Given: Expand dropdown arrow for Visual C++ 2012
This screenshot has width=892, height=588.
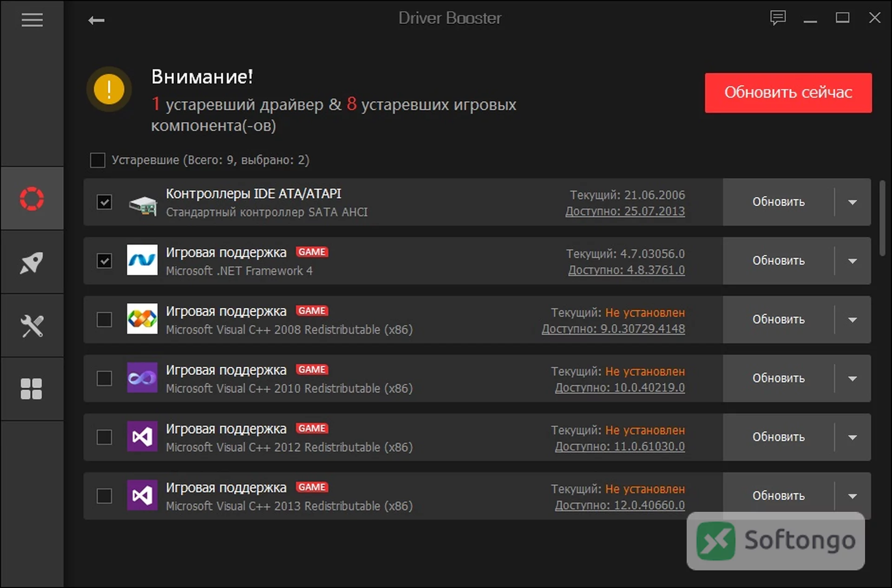Looking at the screenshot, I should (853, 437).
